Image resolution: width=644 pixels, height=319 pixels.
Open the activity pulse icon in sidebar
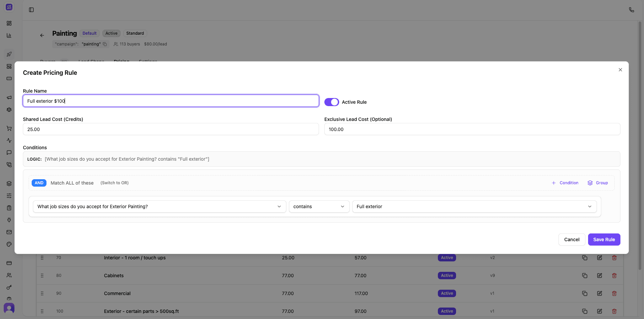pos(9,140)
